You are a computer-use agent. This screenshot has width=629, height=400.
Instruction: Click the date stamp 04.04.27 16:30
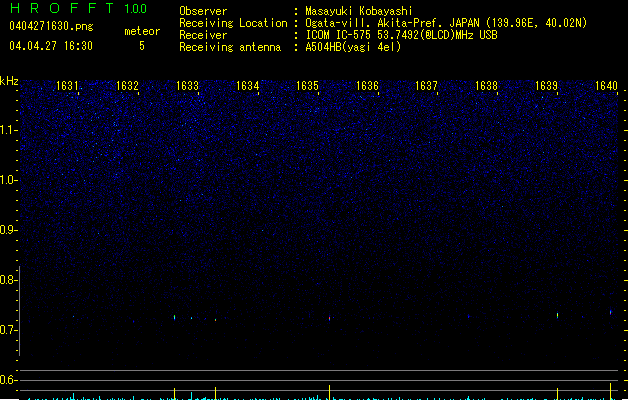pyautogui.click(x=51, y=46)
